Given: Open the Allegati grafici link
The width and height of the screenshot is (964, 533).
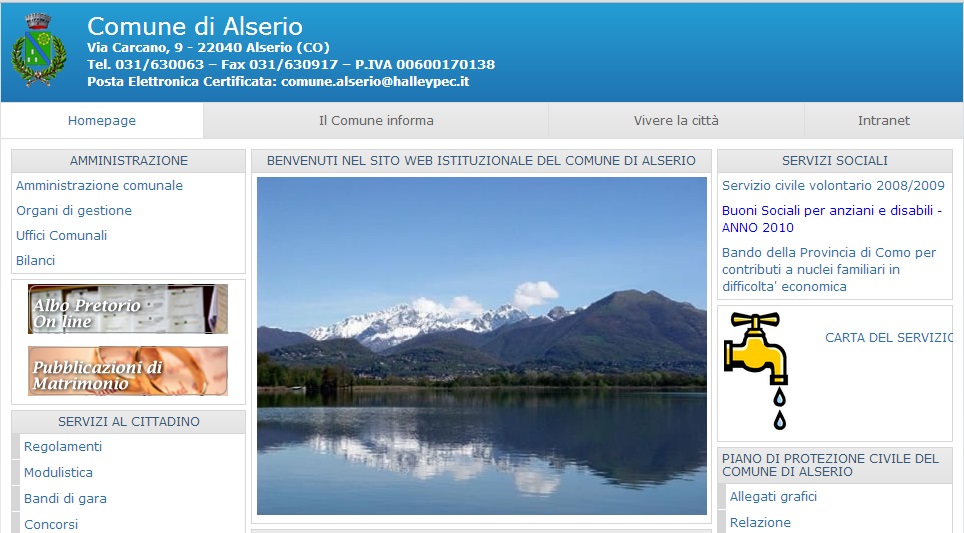Looking at the screenshot, I should (x=773, y=497).
